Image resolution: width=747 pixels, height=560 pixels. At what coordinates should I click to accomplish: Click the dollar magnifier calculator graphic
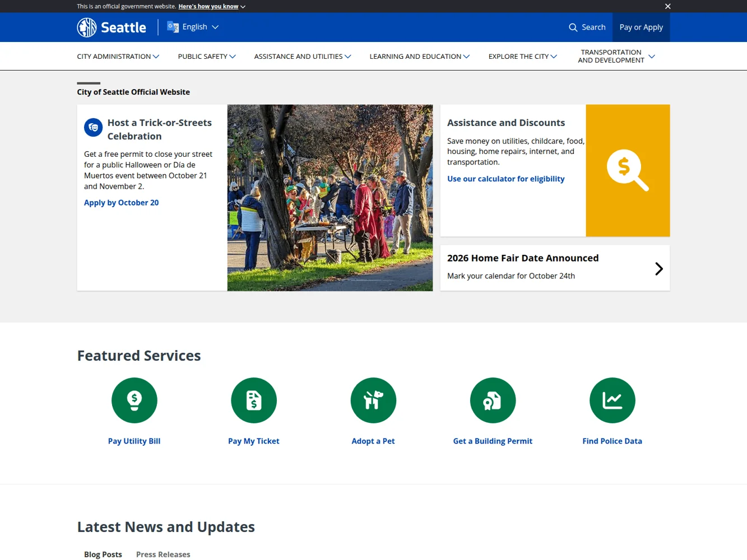pos(628,170)
